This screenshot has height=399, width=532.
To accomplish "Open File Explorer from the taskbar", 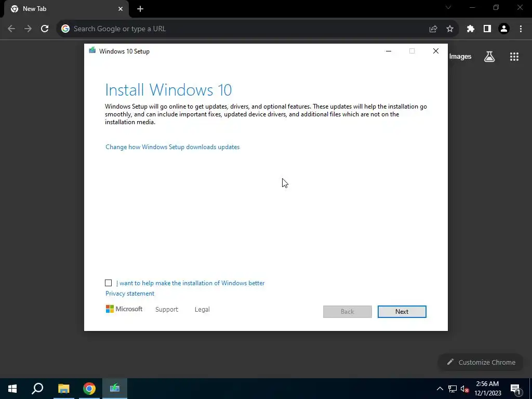I will [x=63, y=389].
